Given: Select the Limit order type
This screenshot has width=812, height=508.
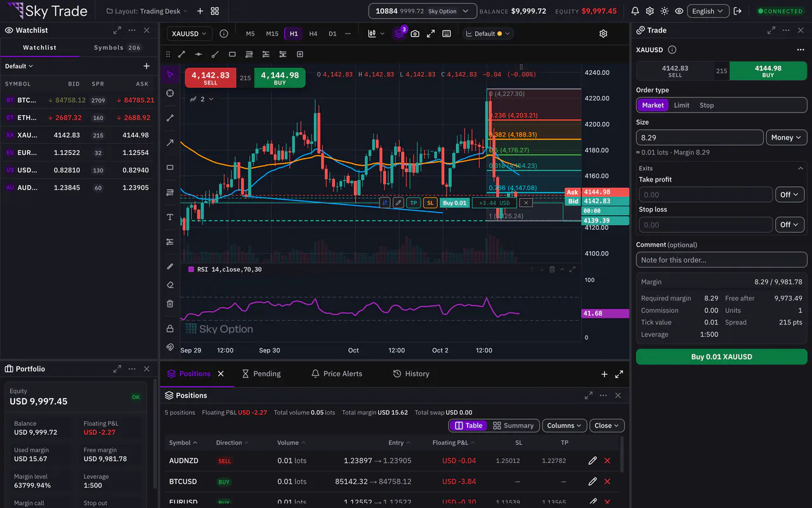Looking at the screenshot, I should (x=682, y=105).
